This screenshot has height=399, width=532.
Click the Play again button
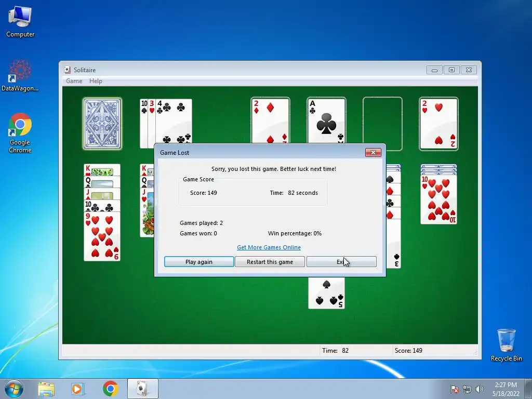pyautogui.click(x=199, y=262)
